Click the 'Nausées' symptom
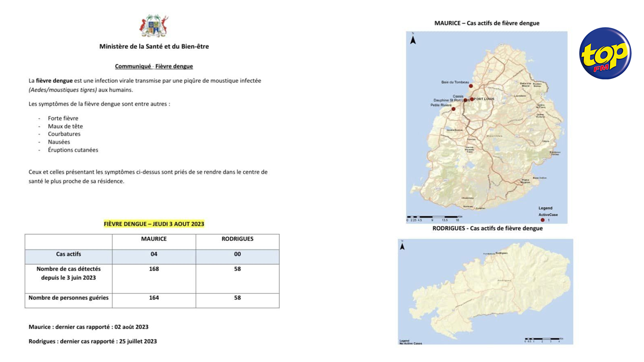Image resolution: width=644 pixels, height=362 pixels. 59,142
